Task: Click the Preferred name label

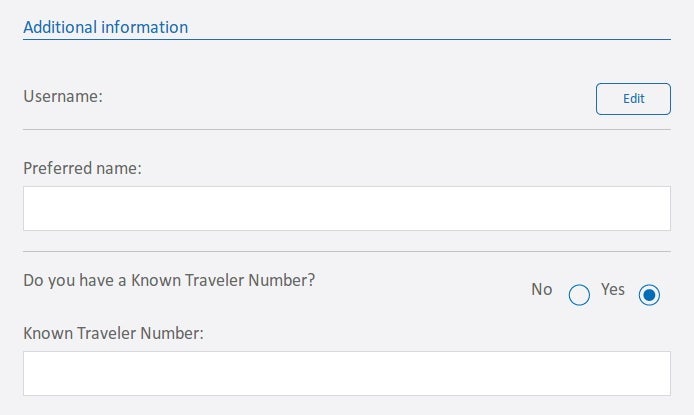Action: coord(82,168)
